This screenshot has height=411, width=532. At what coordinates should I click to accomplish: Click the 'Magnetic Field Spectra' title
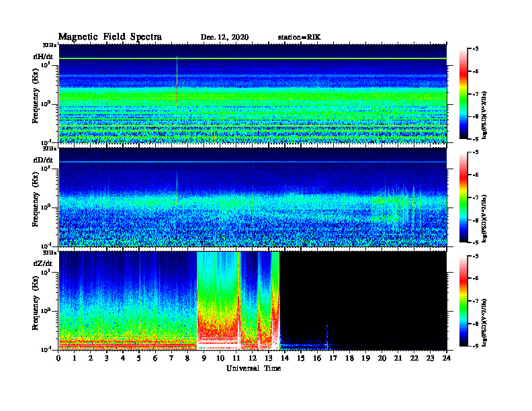click(110, 37)
